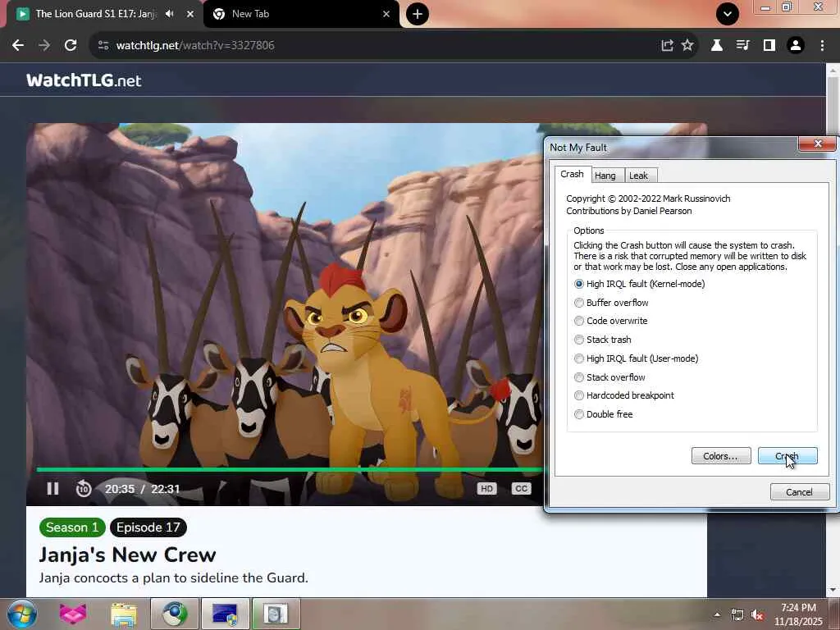Select the Crash tab in Not My Fault
Viewport: 840px width, 630px height.
click(x=572, y=174)
